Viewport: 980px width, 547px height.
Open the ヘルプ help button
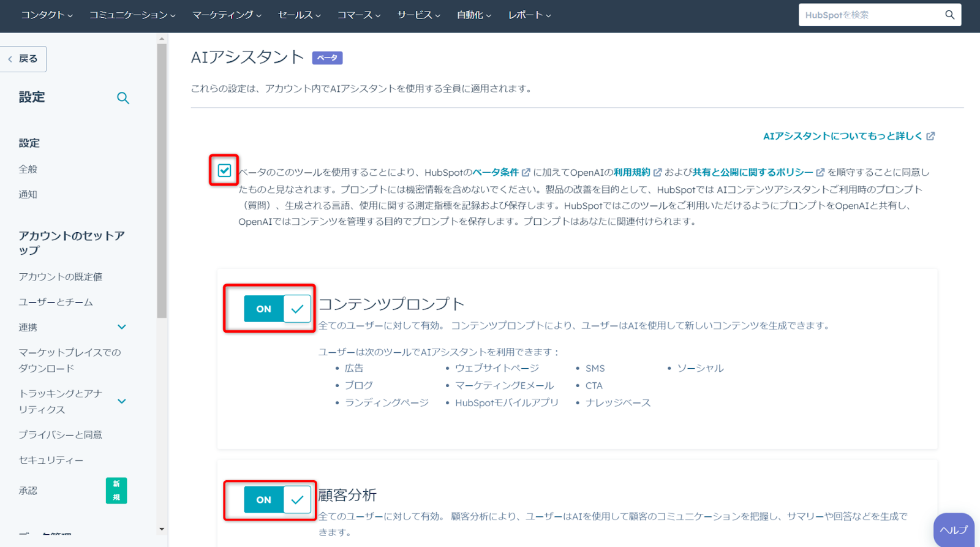tap(954, 530)
